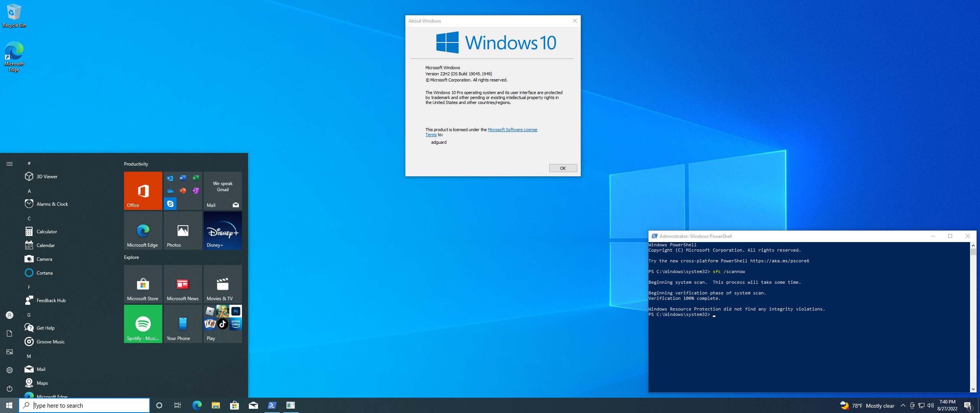Open the Microsoft Store tile

pos(143,284)
